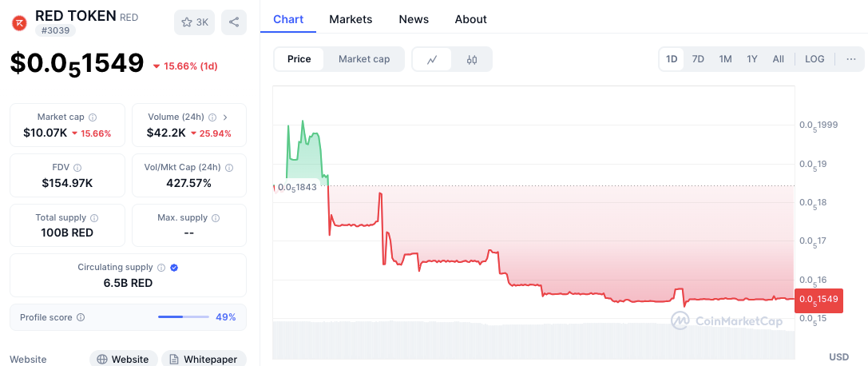Open the About tab
Viewport: 868px width, 366px height.
[x=470, y=19]
